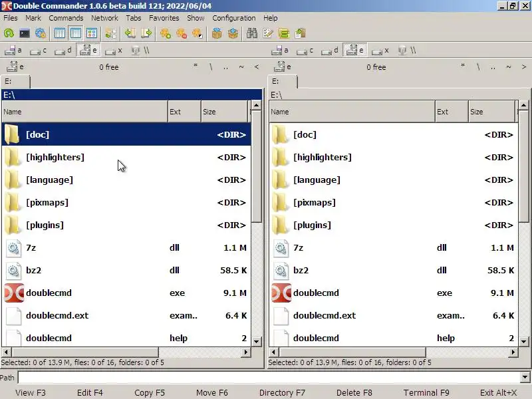The height and width of the screenshot is (399, 532).
Task: Select the right panel E: tab
Action: point(283,82)
